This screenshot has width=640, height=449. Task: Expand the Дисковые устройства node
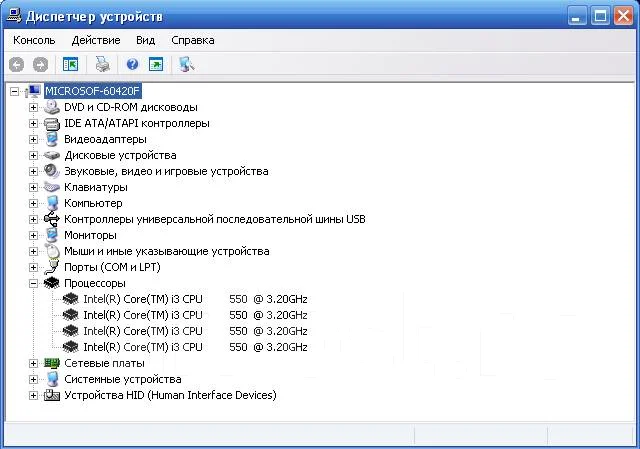click(33, 156)
